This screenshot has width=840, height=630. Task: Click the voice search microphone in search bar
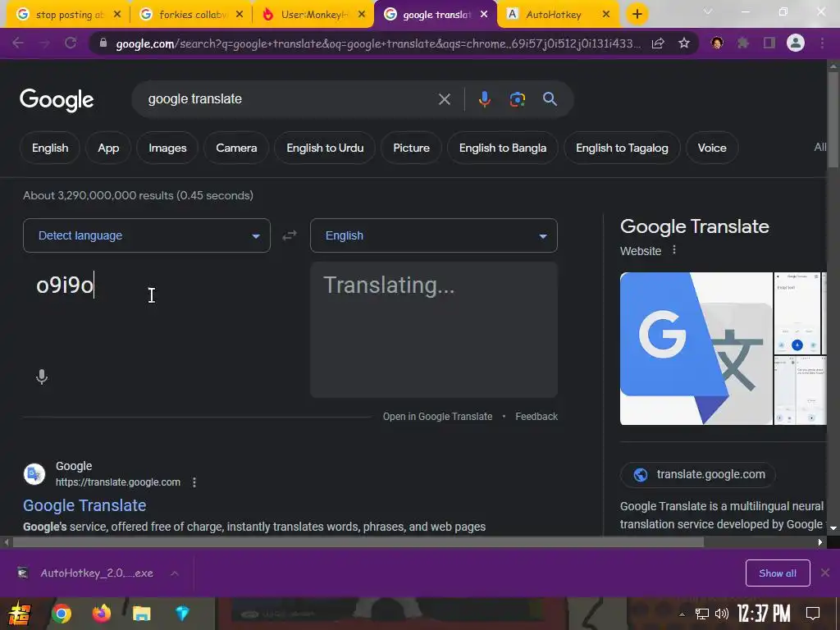(484, 99)
